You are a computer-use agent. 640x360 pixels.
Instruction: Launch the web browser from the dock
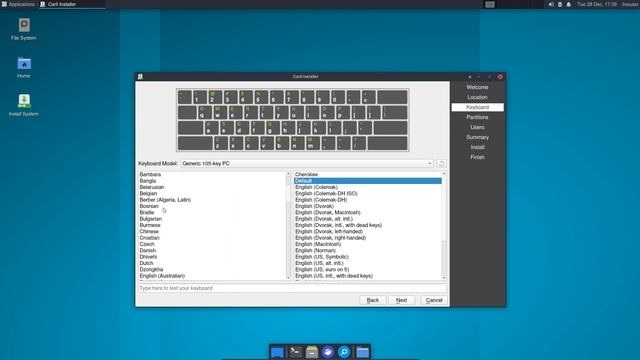(328, 352)
